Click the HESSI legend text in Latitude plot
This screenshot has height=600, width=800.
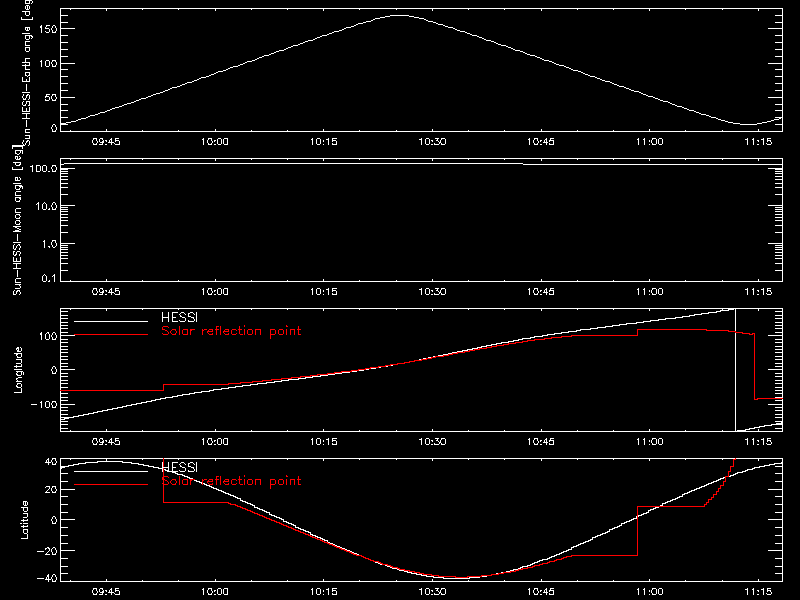tap(179, 467)
